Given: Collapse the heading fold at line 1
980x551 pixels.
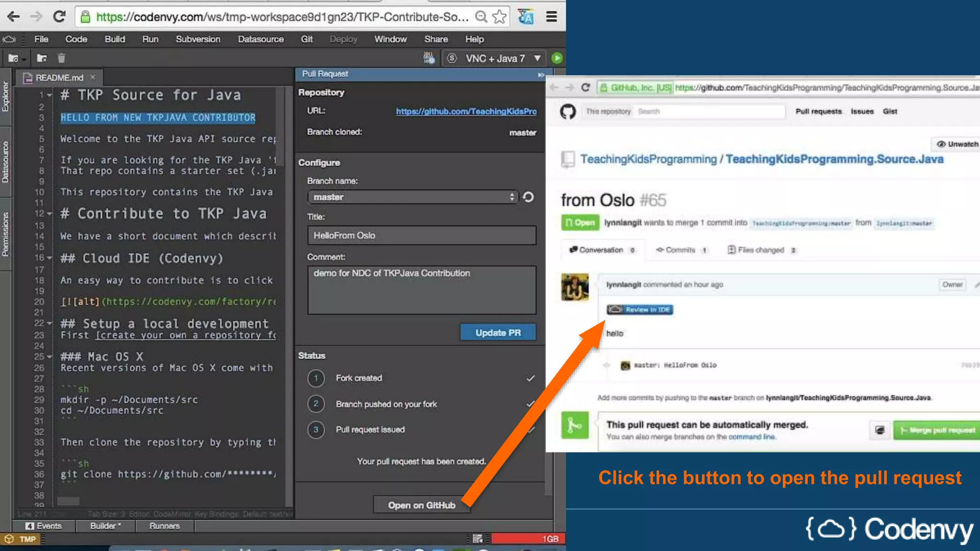Looking at the screenshot, I should click(x=49, y=95).
